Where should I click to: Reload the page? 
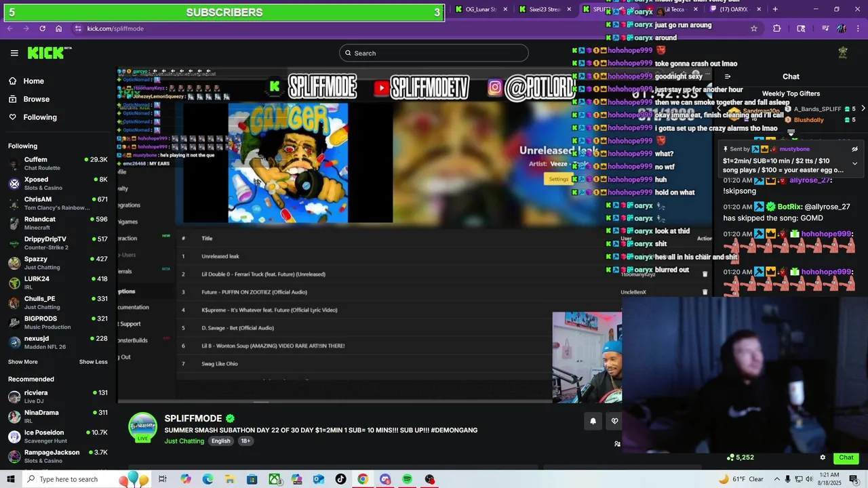(x=42, y=28)
